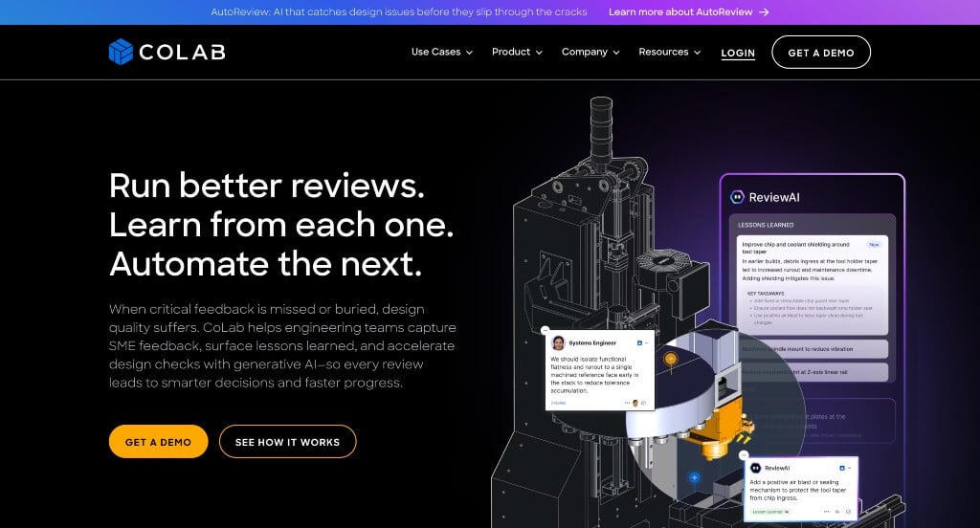Click the ReviewAI logo icon in panel
This screenshot has height=528, width=980.
coord(738,197)
